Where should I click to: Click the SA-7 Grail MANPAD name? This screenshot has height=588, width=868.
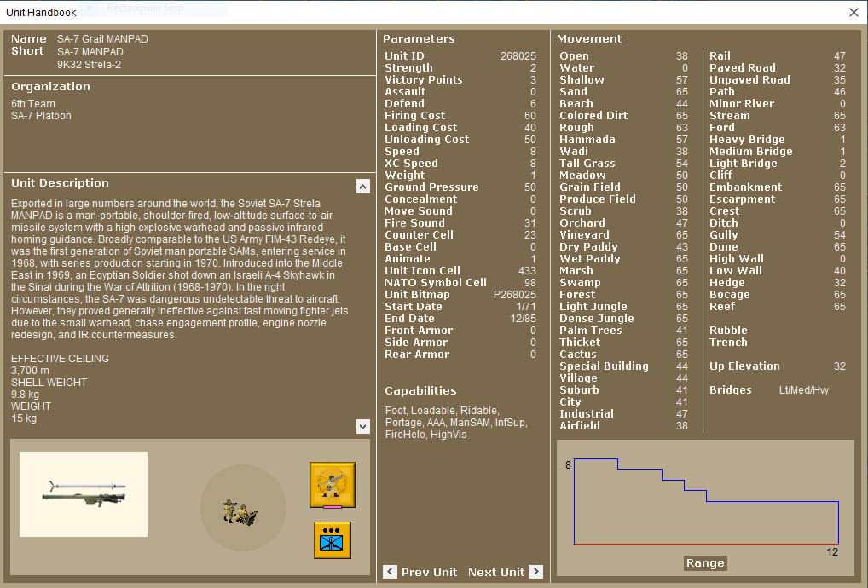click(x=102, y=38)
